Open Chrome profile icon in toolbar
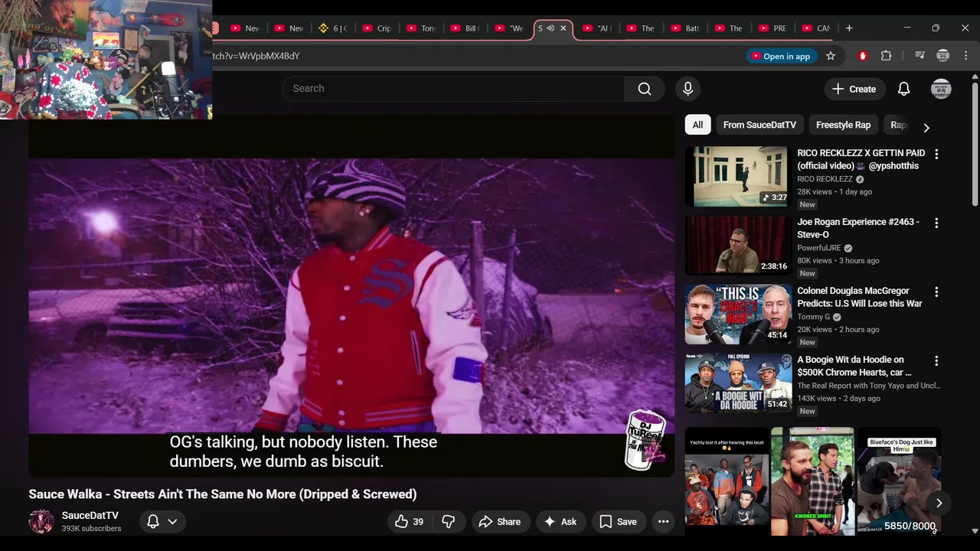The width and height of the screenshot is (980, 551). (943, 56)
